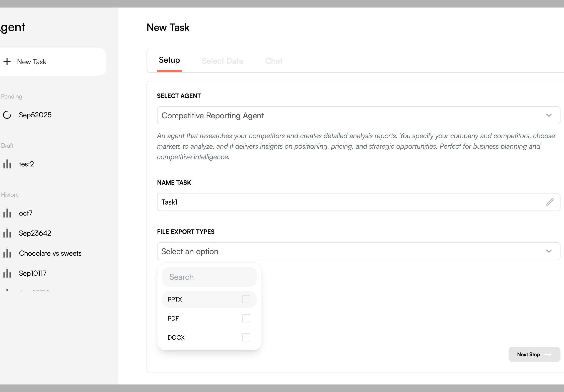Tick the DOCX export checkbox

[246, 337]
